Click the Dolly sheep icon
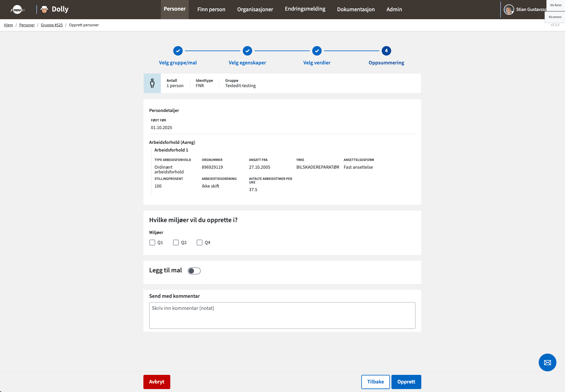 [44, 9]
